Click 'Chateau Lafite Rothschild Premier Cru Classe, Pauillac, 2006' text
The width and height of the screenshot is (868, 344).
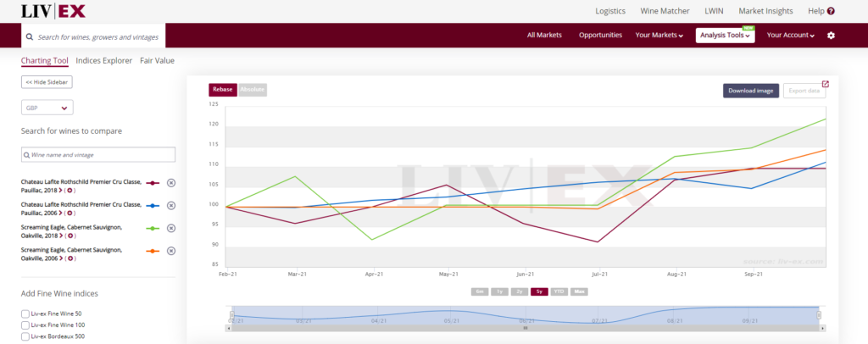tap(81, 208)
